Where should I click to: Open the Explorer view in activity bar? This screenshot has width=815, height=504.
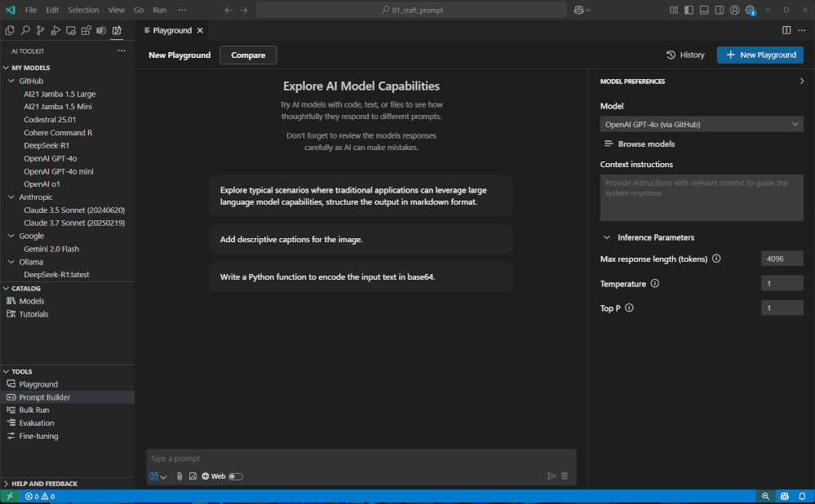click(x=9, y=31)
